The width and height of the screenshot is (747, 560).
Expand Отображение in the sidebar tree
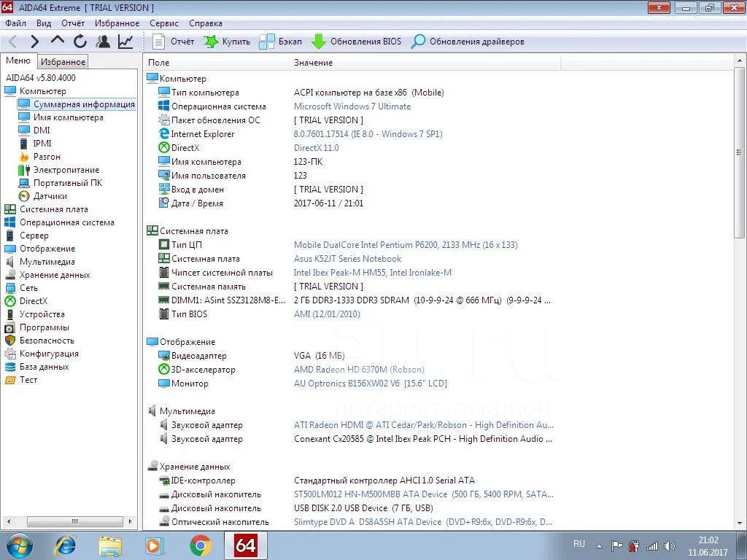47,249
